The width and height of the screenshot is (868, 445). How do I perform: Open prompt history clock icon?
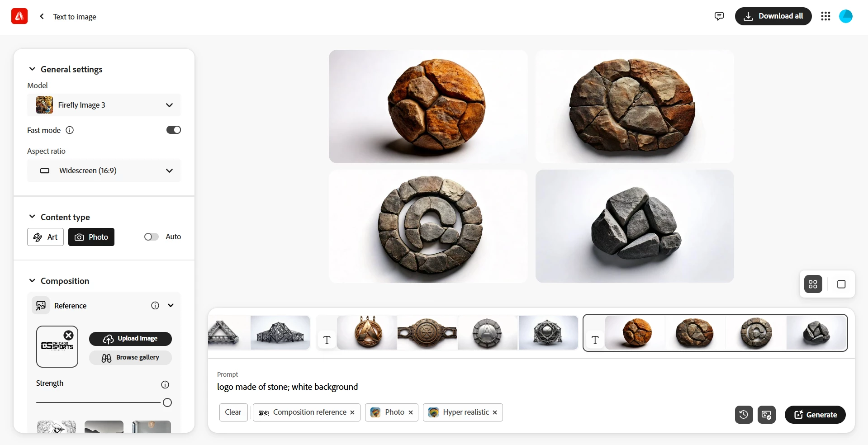744,415
